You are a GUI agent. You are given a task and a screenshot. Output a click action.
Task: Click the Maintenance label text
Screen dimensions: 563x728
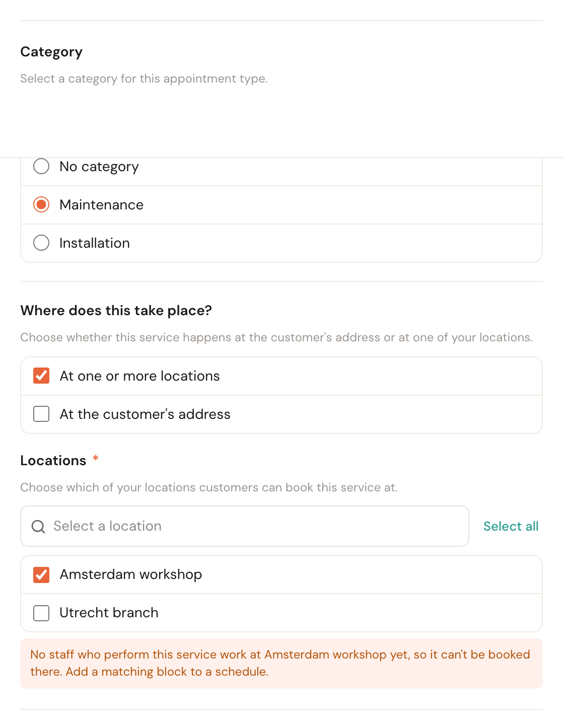click(101, 205)
